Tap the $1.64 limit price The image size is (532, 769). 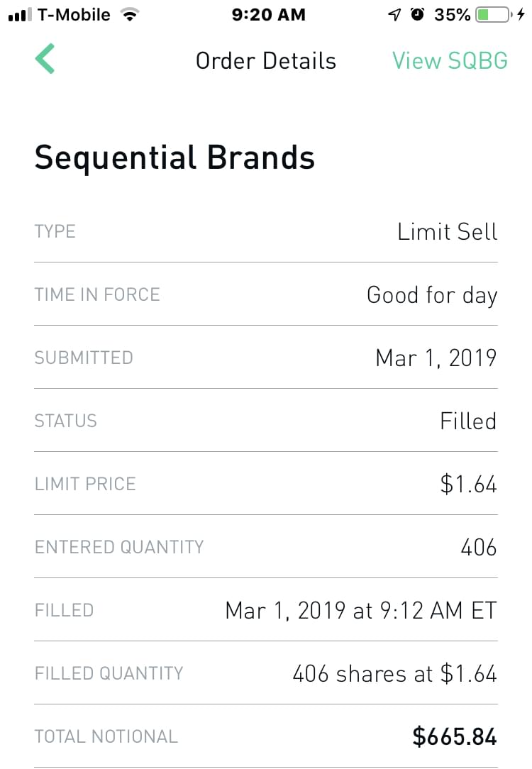[x=468, y=484]
